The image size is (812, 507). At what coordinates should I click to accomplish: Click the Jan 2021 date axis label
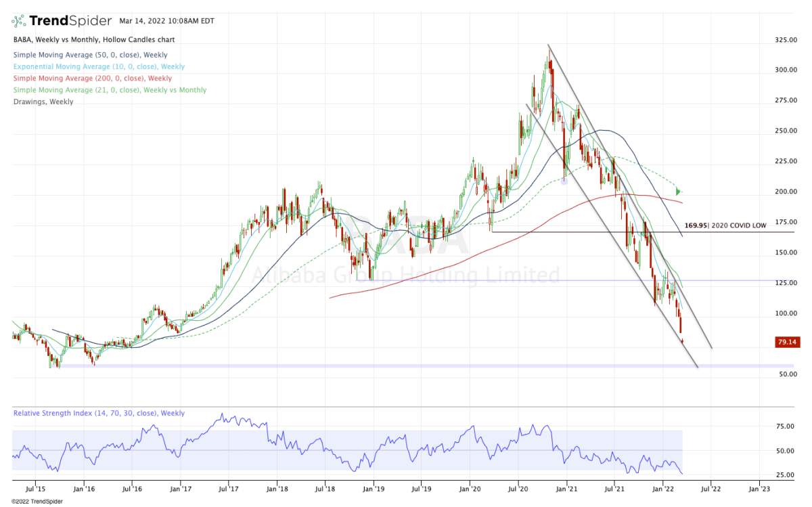566,487
